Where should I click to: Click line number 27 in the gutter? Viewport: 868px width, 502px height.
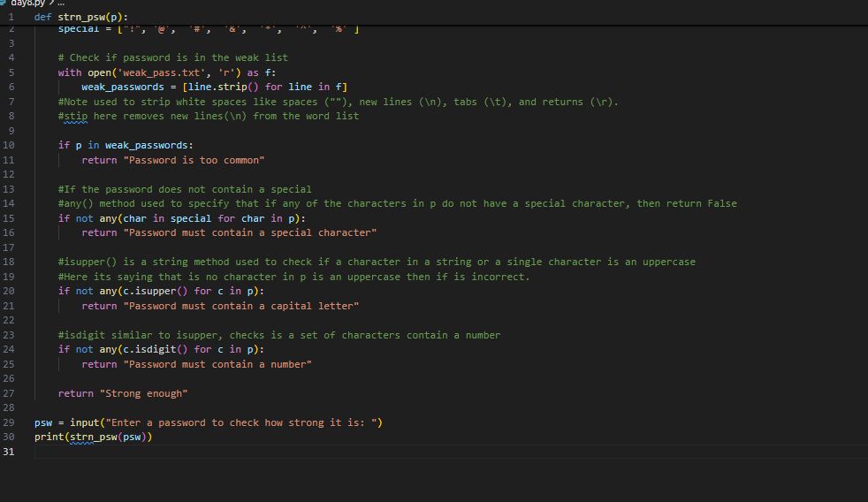point(9,393)
